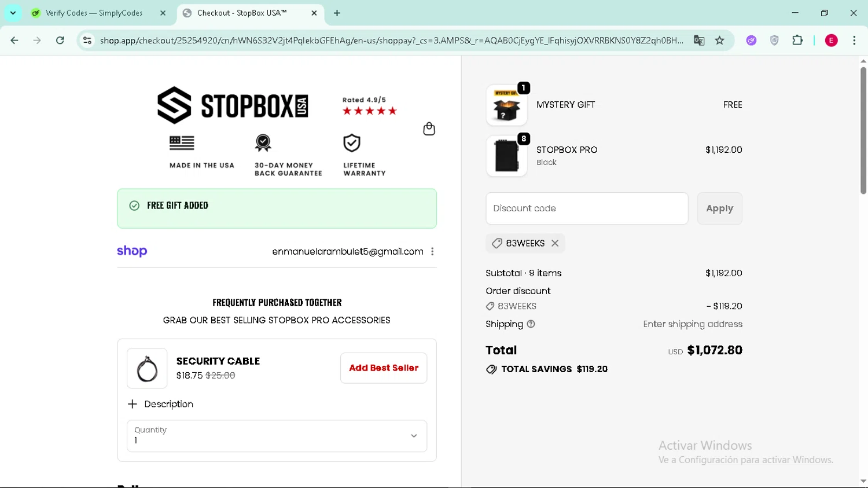The width and height of the screenshot is (868, 488).
Task: Click the $18.75 sale price
Action: (189, 376)
